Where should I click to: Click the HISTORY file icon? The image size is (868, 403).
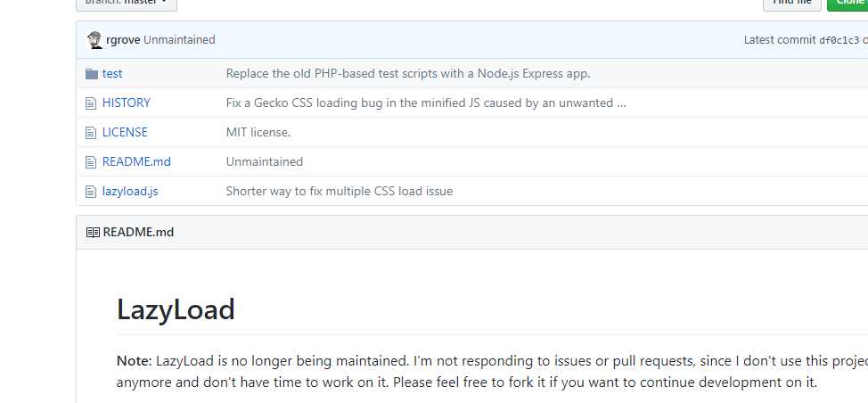91,103
